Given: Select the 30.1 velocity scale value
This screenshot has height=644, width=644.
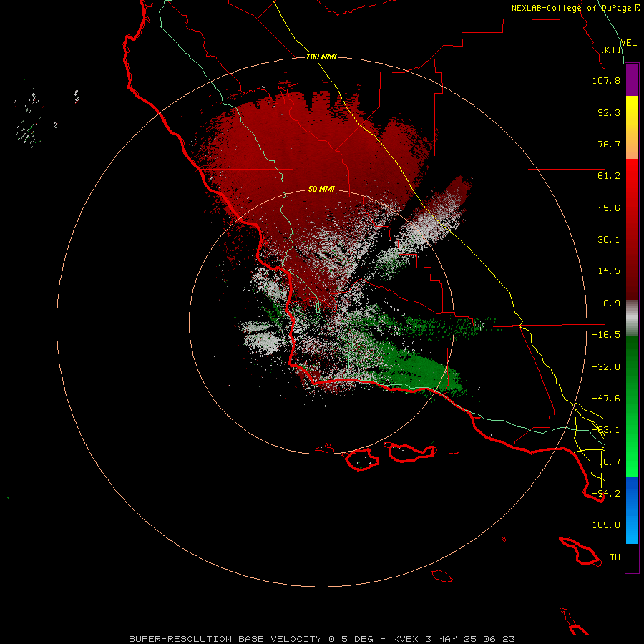Looking at the screenshot, I should point(609,240).
